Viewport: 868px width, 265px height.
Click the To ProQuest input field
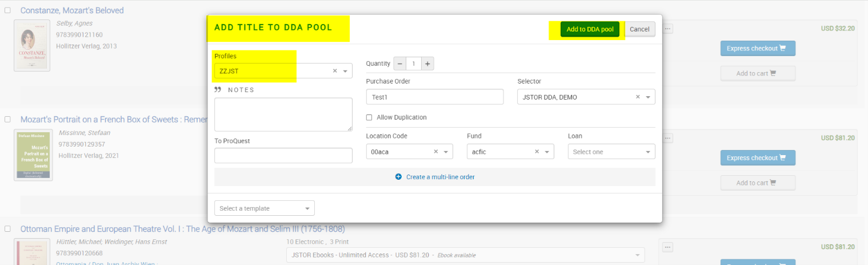click(283, 156)
